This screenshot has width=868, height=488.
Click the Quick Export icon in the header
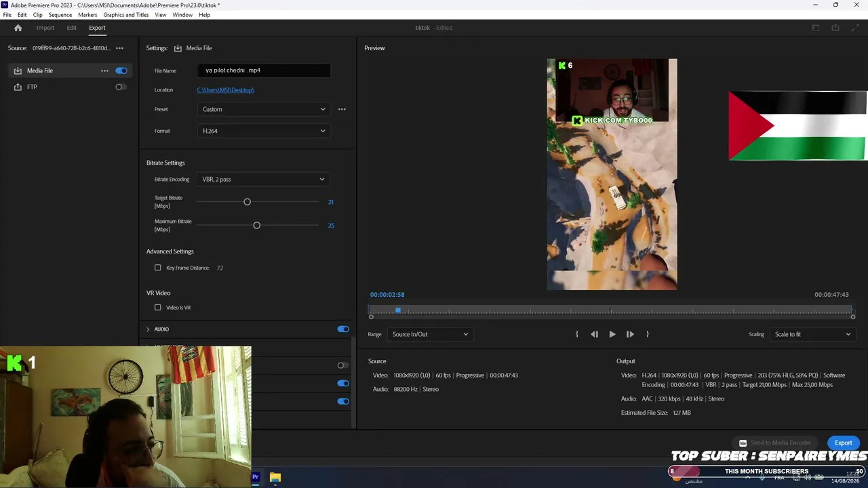pyautogui.click(x=835, y=28)
